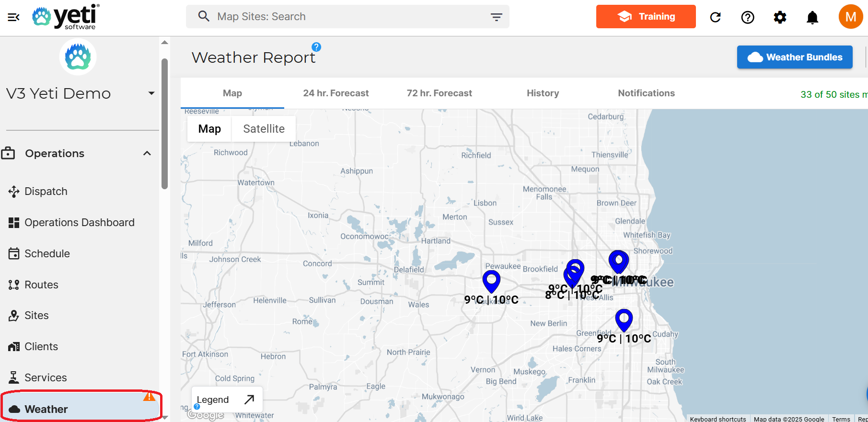Open Dispatch in the sidebar

point(46,191)
